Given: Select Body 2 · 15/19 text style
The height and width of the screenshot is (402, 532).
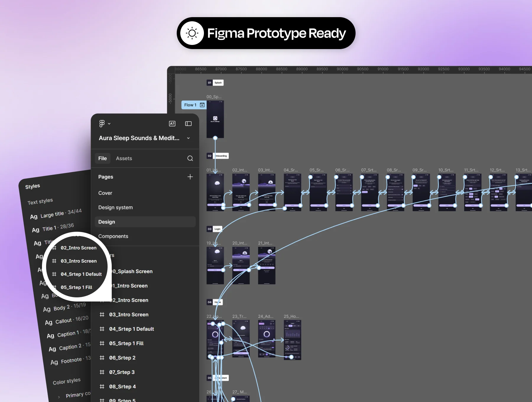Looking at the screenshot, I should (x=64, y=307).
